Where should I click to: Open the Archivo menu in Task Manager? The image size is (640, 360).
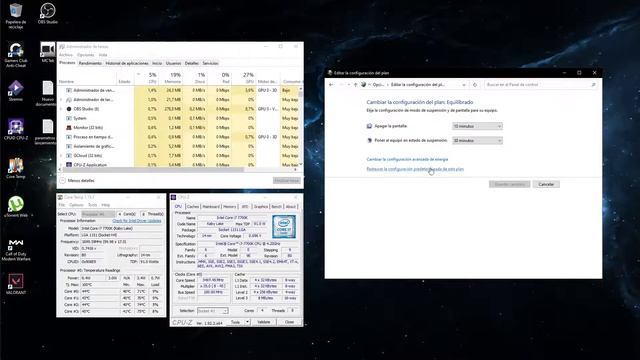[65, 55]
